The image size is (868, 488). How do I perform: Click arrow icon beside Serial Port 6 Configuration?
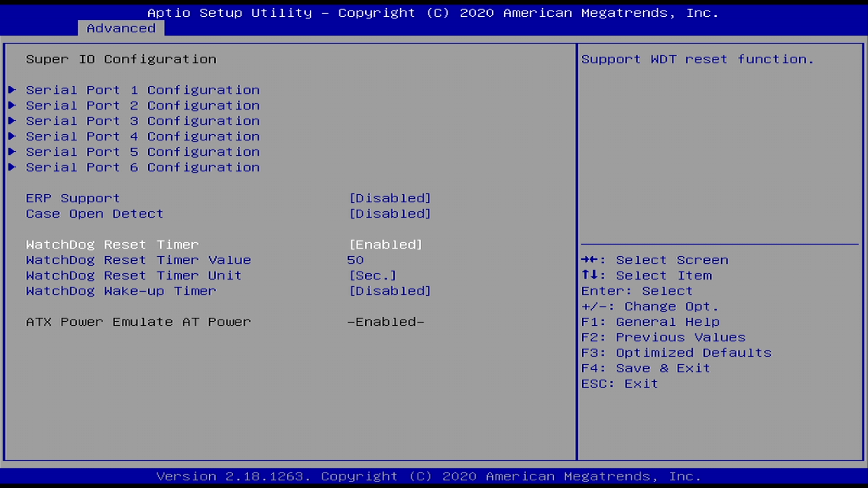coord(12,167)
